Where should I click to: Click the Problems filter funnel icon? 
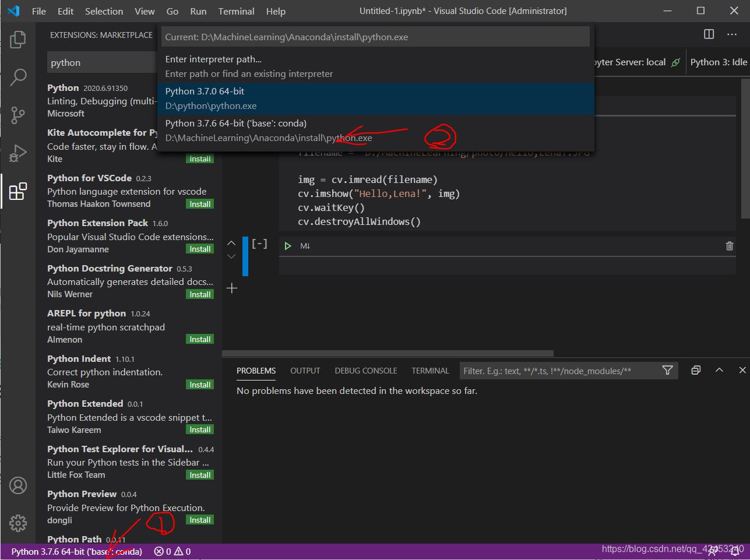click(668, 371)
